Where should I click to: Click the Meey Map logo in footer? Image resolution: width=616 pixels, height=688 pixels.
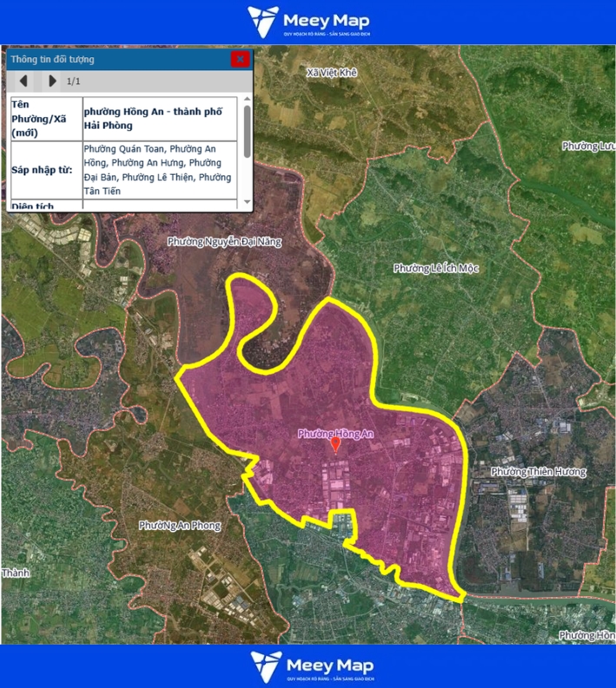310,666
